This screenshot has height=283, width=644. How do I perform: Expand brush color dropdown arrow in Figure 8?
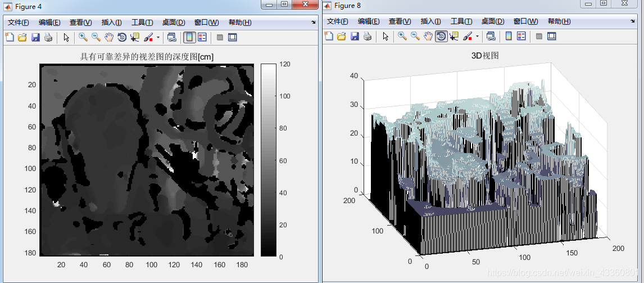[477, 37]
